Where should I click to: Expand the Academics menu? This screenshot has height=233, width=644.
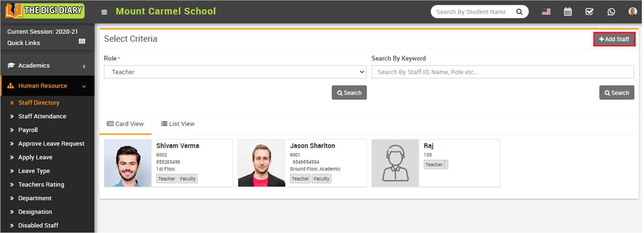tap(47, 66)
